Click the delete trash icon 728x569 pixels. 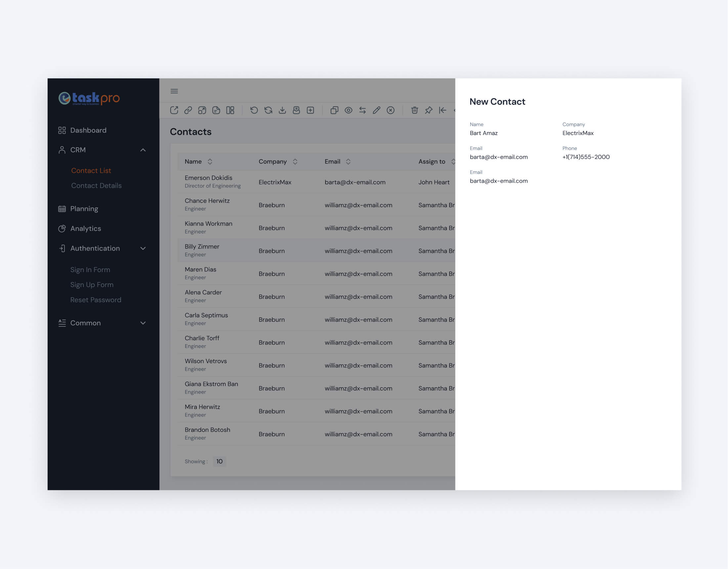click(414, 110)
